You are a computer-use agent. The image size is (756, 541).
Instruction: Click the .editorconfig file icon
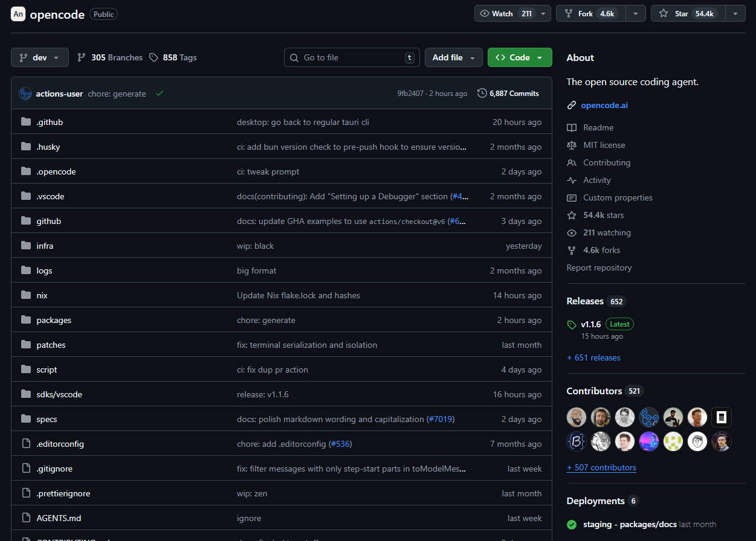(x=26, y=444)
